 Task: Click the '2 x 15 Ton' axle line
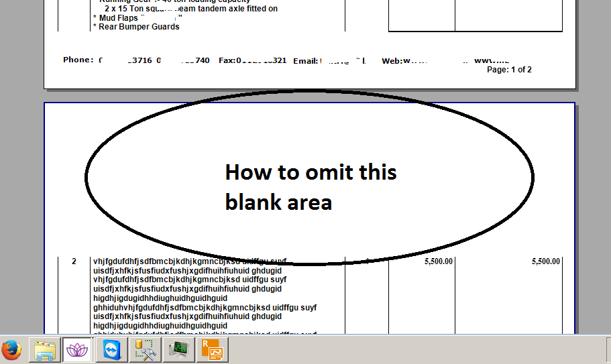pyautogui.click(x=191, y=9)
